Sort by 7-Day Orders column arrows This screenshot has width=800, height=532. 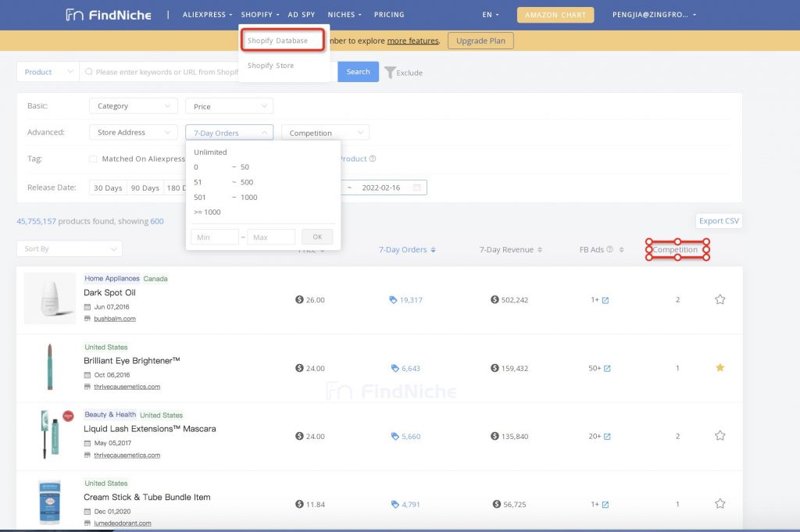click(x=433, y=250)
